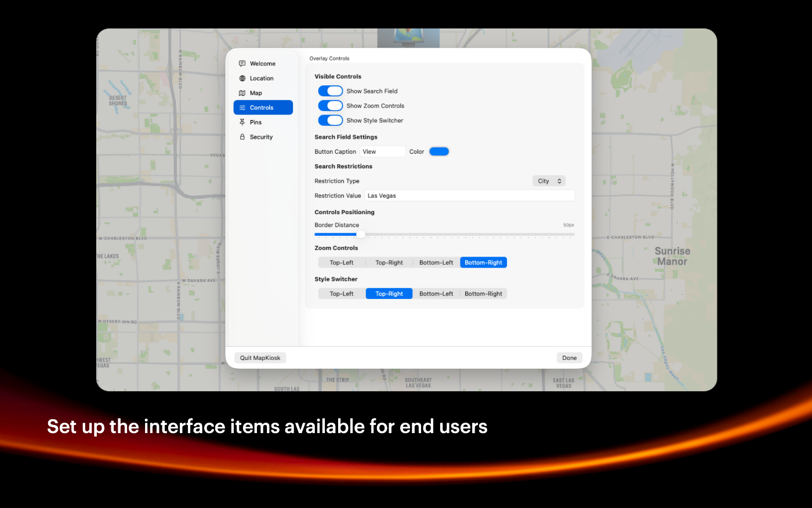This screenshot has height=508, width=812.
Task: Select Top-Right for Zoom Controls
Action: (x=389, y=262)
